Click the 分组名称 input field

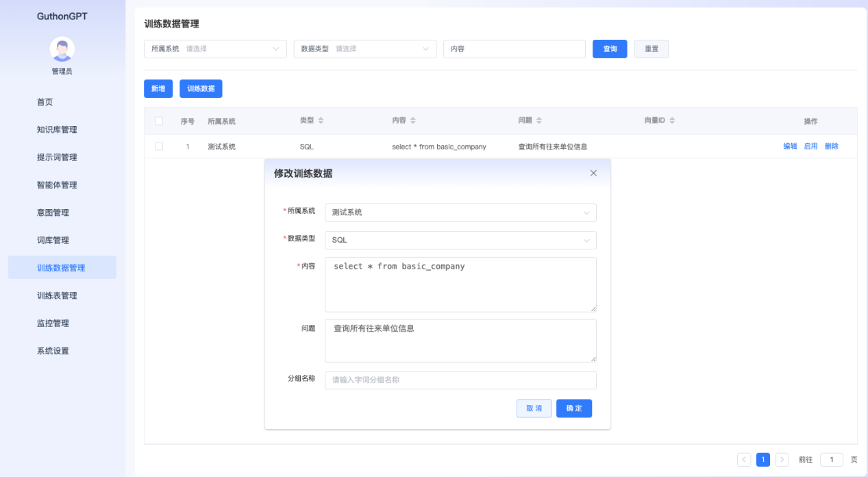[460, 380]
